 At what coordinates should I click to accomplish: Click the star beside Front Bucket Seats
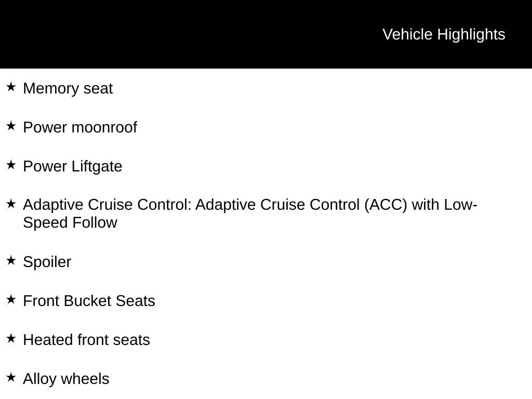pyautogui.click(x=11, y=299)
